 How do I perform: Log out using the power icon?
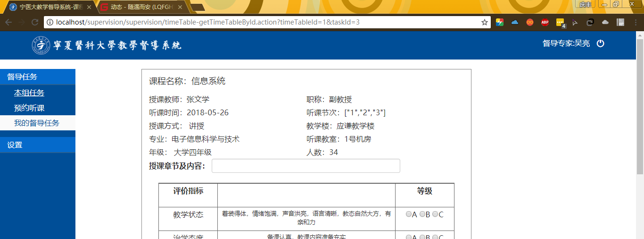[600, 43]
